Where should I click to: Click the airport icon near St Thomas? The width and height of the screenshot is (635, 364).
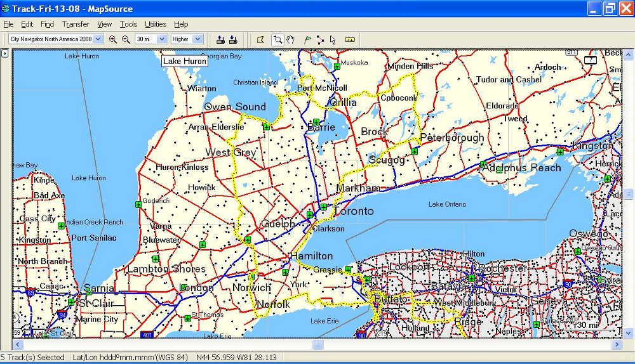[187, 319]
